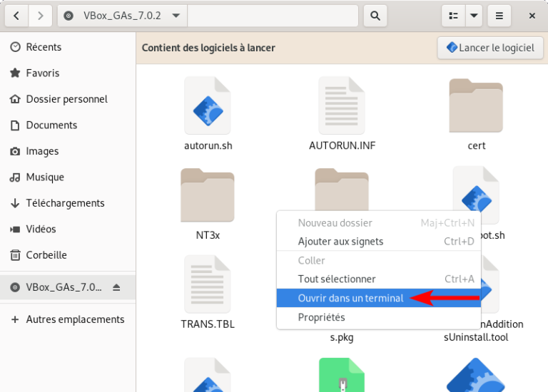Click the AUTORUN.INF file name
Image resolution: width=548 pixels, height=392 pixels.
click(x=342, y=145)
